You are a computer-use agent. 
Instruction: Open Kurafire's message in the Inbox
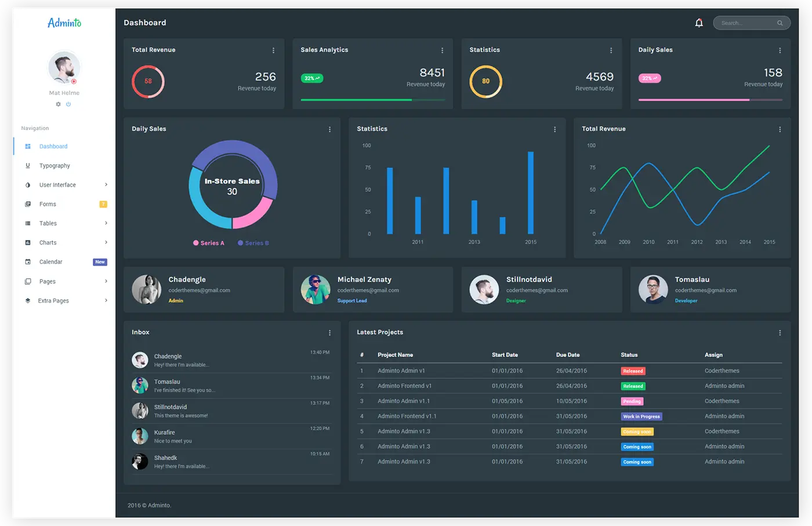(x=231, y=436)
